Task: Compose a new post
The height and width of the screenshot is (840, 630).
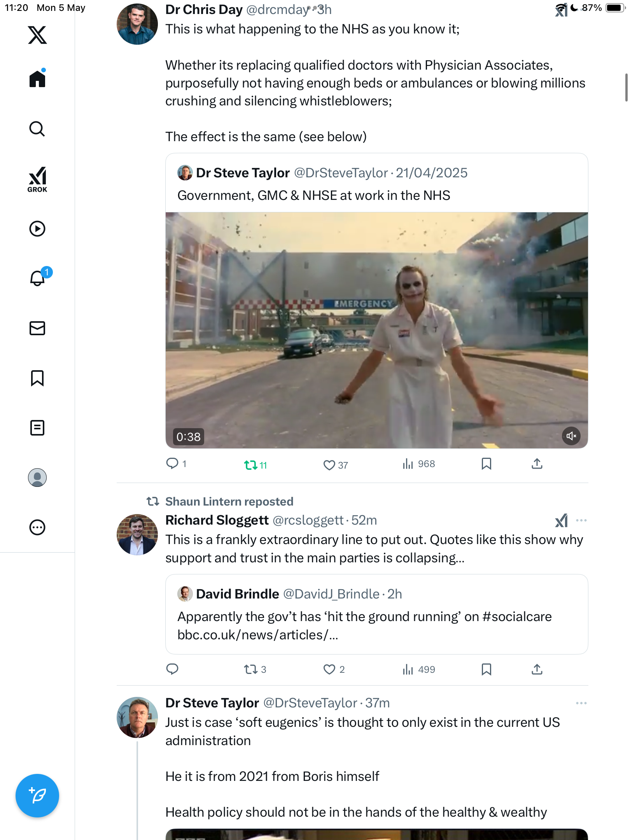Action: pos(37,796)
